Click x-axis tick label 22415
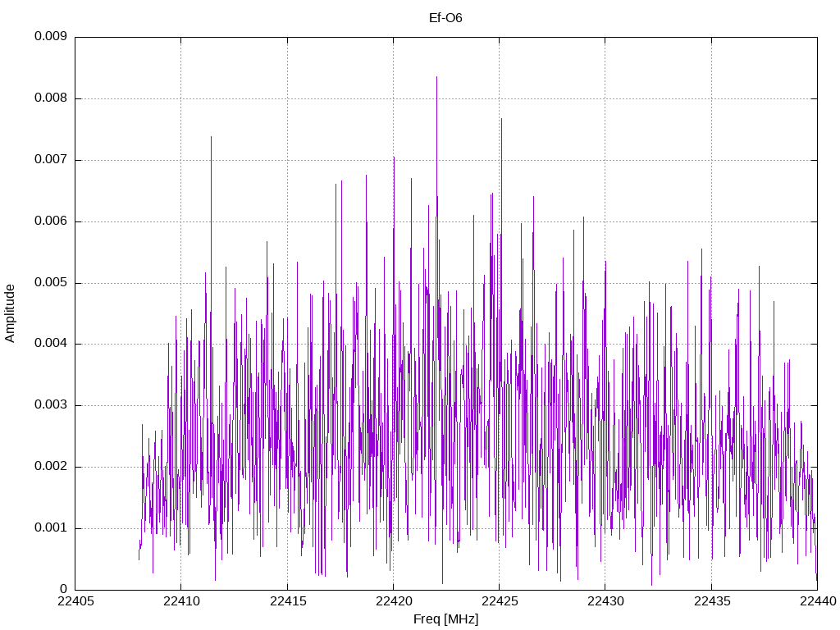This screenshot has width=840, height=630. (288, 601)
